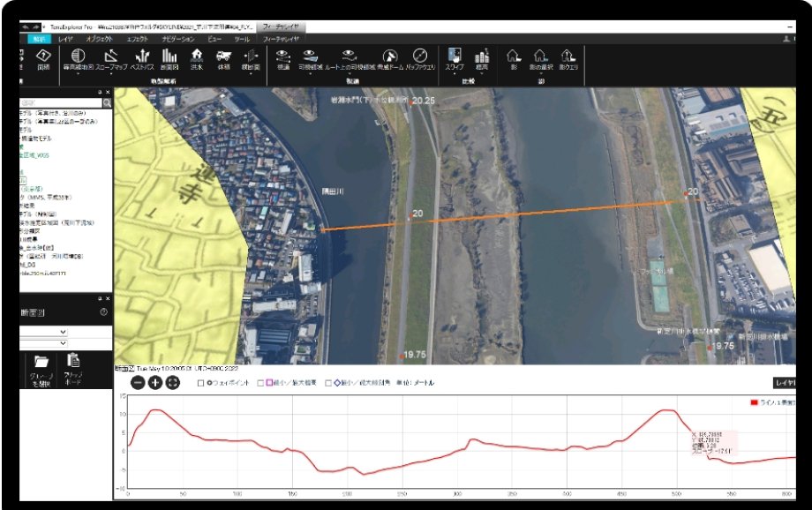This screenshot has height=510, width=812.
Task: Switch to the ナビゲーション ribbon tab
Action: [178, 39]
